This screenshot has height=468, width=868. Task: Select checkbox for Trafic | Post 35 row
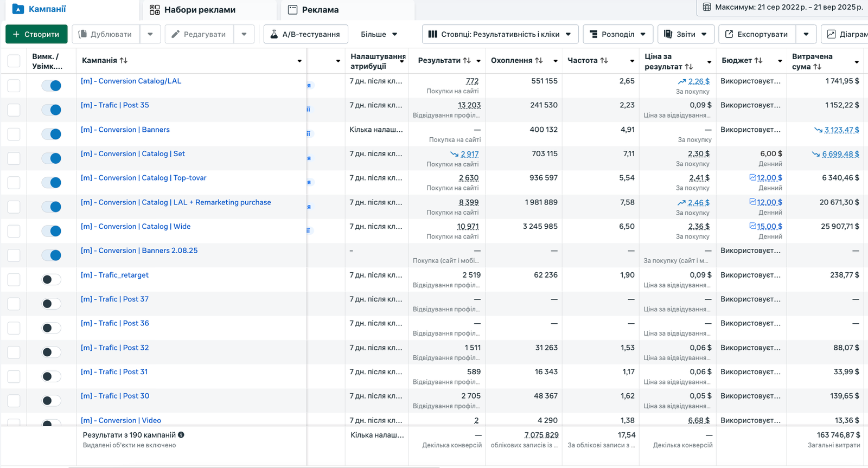point(14,110)
